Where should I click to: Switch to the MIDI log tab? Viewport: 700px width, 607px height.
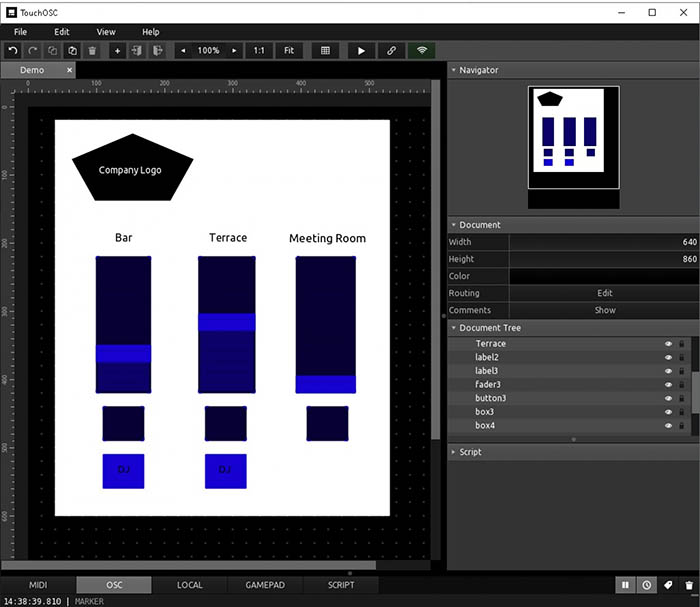[x=38, y=585]
